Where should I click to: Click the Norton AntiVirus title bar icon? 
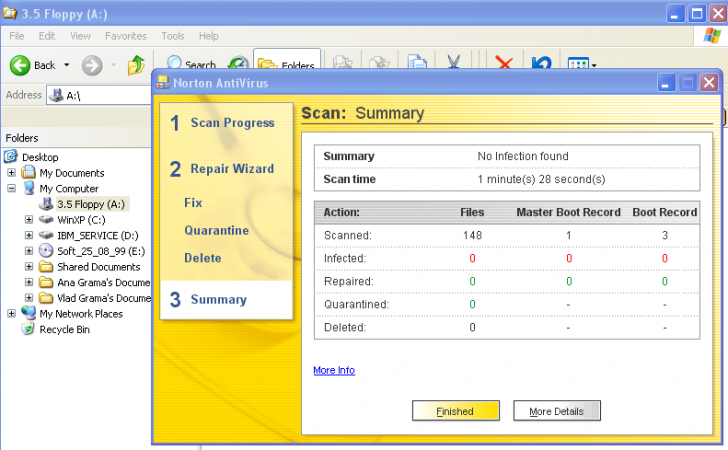click(x=162, y=83)
